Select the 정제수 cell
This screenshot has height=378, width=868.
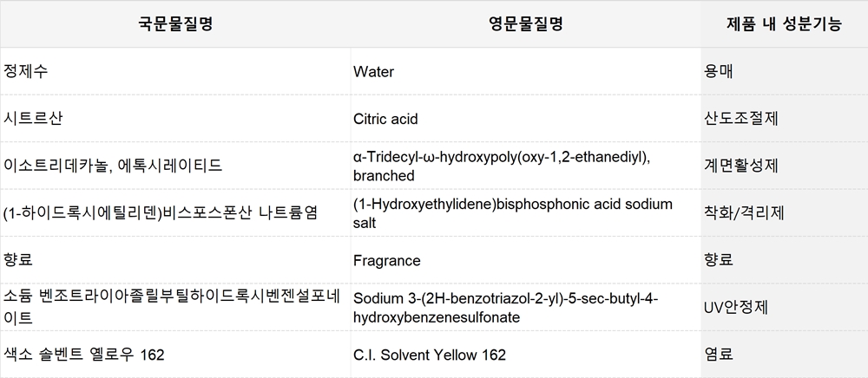pyautogui.click(x=175, y=71)
